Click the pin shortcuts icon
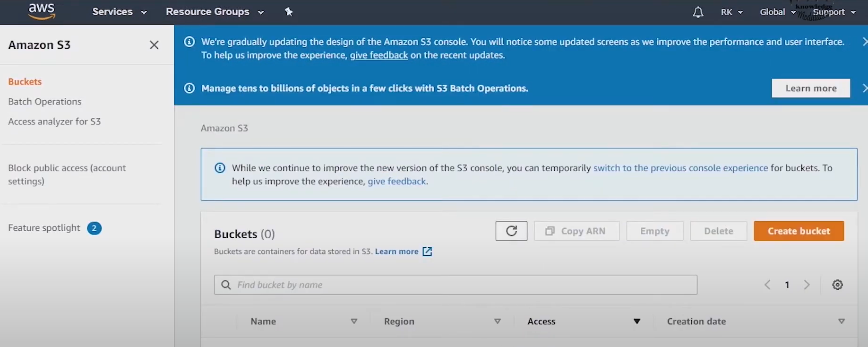The height and width of the screenshot is (347, 868). point(289,12)
